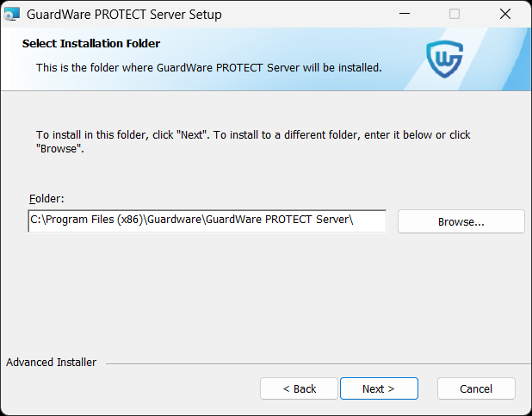Viewport: 532px width, 416px height.
Task: Go back with the "< Back" button
Action: [300, 388]
